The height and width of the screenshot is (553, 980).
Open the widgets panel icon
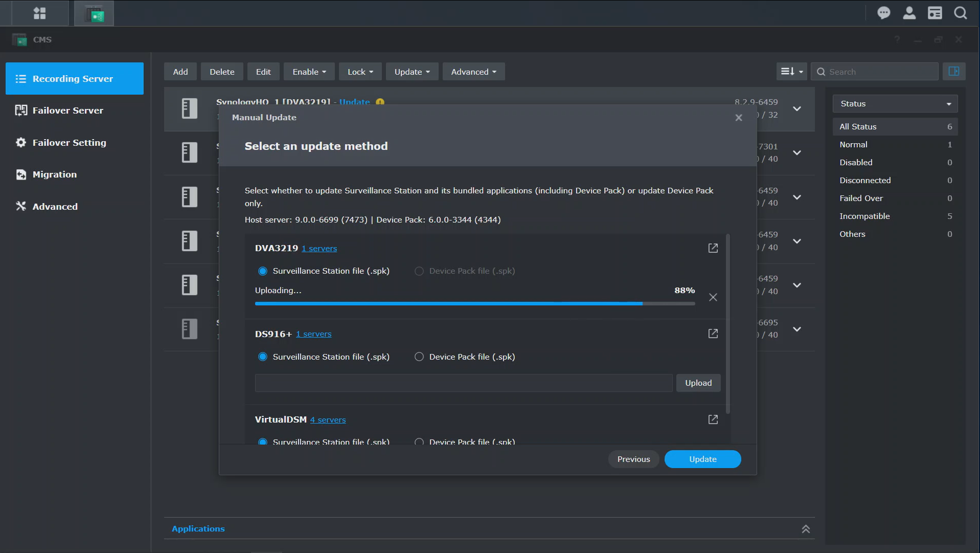(935, 13)
